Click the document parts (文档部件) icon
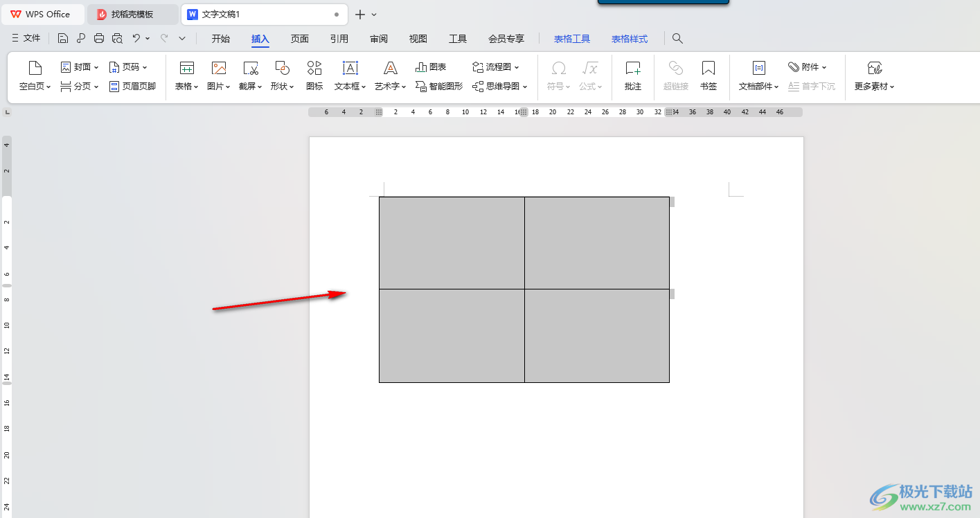980x518 pixels. click(758, 67)
